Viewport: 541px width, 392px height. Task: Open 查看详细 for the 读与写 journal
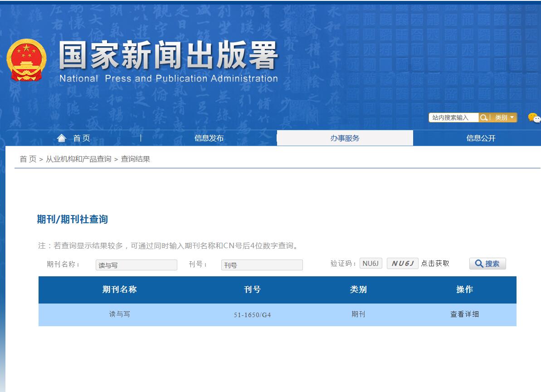[463, 314]
